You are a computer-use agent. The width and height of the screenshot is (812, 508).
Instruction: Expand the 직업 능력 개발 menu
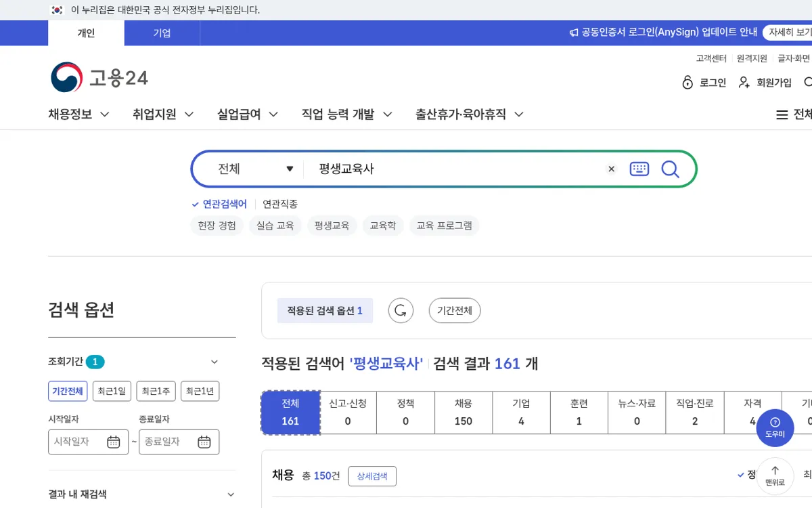(347, 114)
